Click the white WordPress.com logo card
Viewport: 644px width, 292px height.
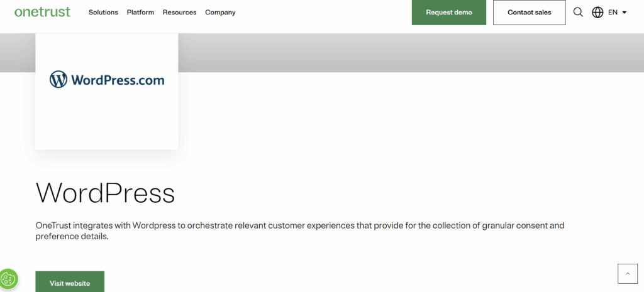[x=107, y=91]
